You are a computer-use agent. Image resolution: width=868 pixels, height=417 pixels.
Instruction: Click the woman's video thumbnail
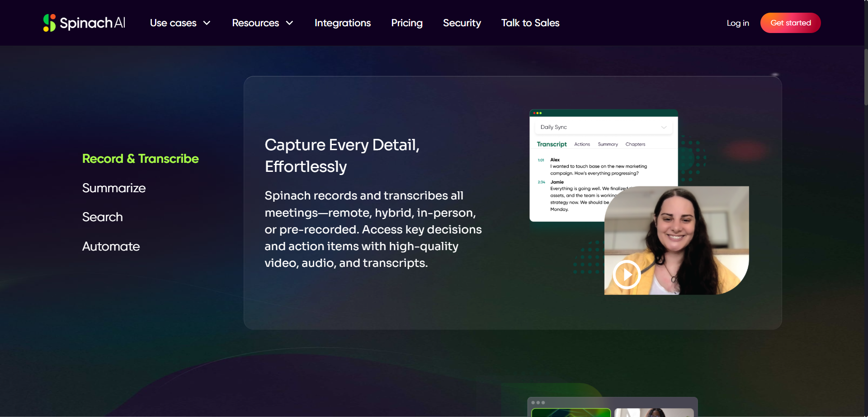click(x=677, y=240)
